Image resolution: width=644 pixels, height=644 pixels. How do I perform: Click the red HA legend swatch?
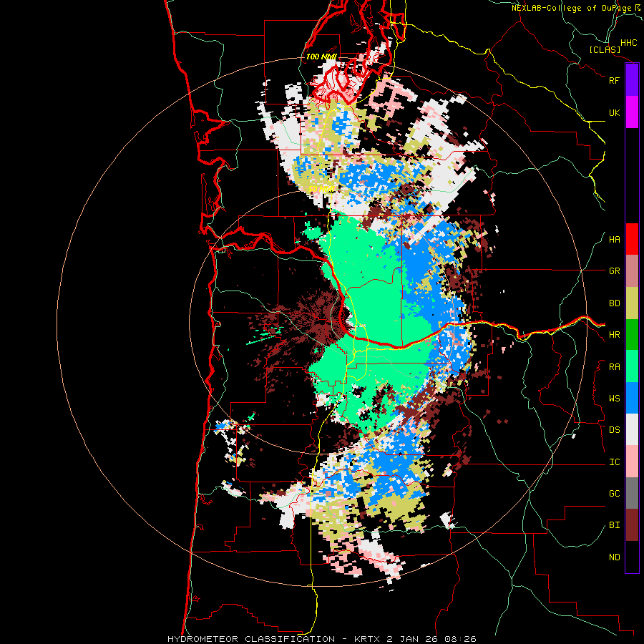(632, 239)
